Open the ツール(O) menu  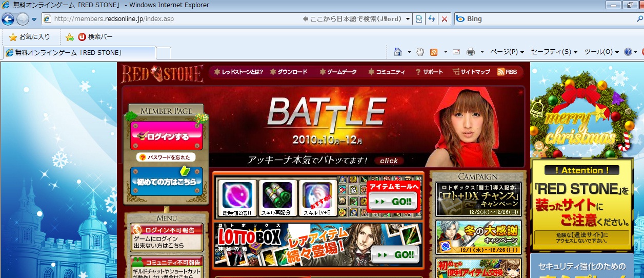click(x=601, y=52)
